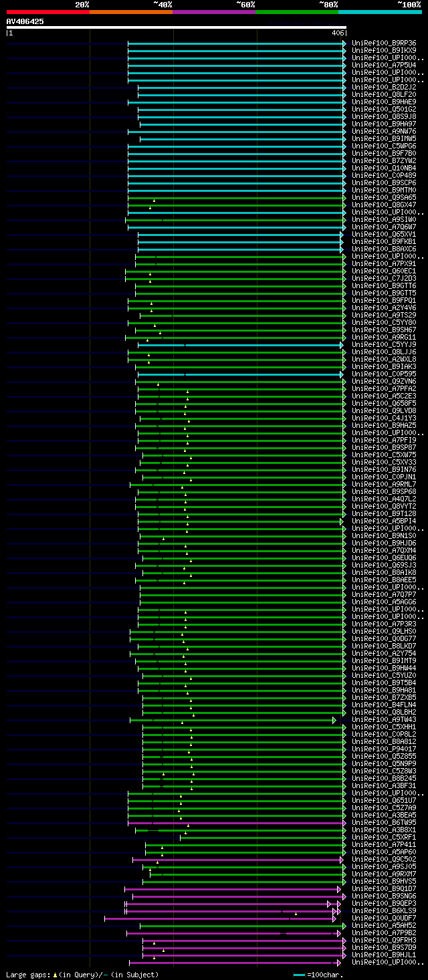Screen dimensions: 428x980
Task: Select the UniRef100_B9Q1D7 label
Action: (x=384, y=888)
